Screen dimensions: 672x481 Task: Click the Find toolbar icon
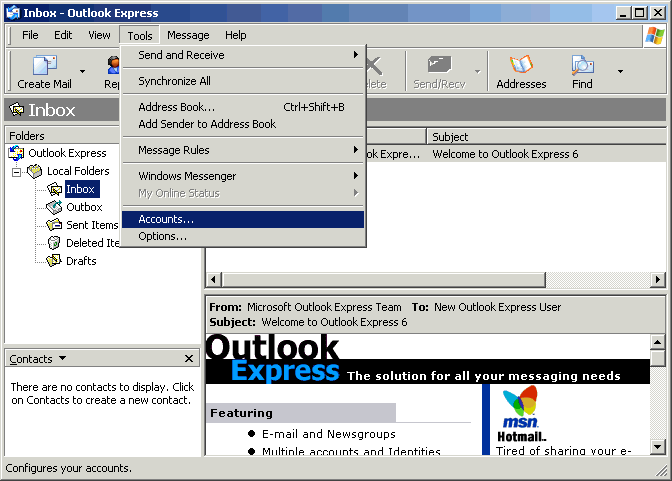pos(582,65)
